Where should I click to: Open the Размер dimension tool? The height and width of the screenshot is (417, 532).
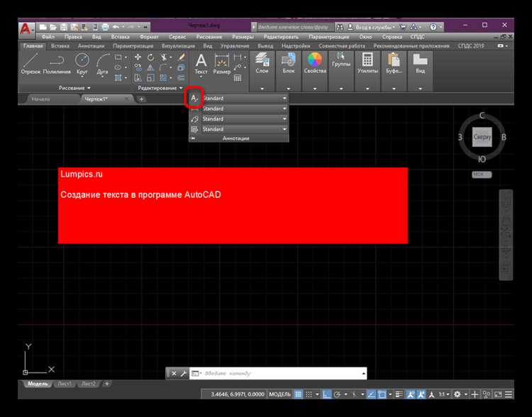click(221, 62)
